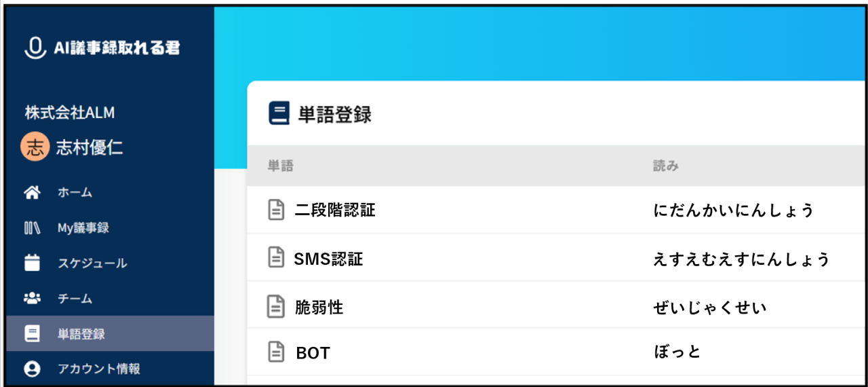The width and height of the screenshot is (868, 387).
Task: Click the アカウント情報 person icon
Action: coord(32,369)
